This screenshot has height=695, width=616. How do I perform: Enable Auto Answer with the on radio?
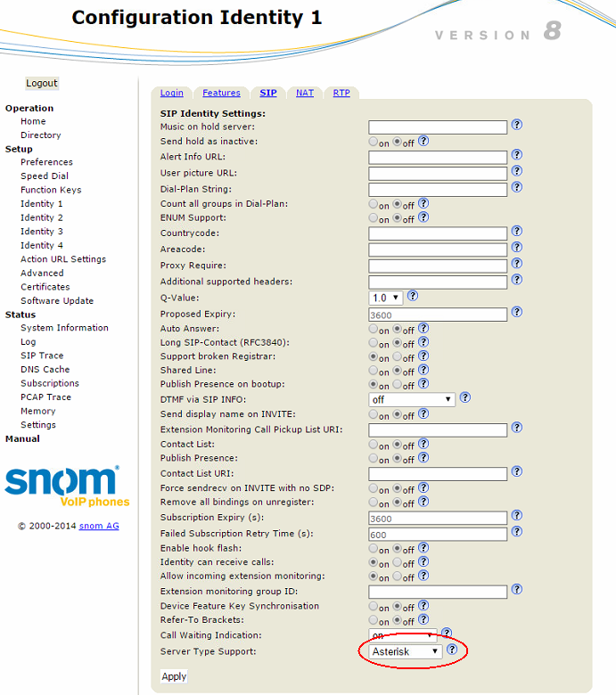click(374, 329)
